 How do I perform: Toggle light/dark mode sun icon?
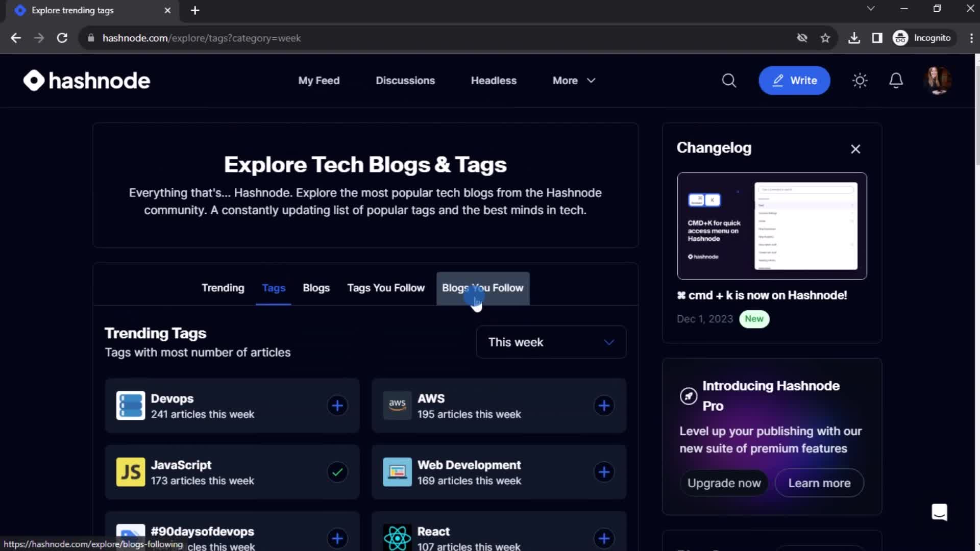tap(861, 80)
